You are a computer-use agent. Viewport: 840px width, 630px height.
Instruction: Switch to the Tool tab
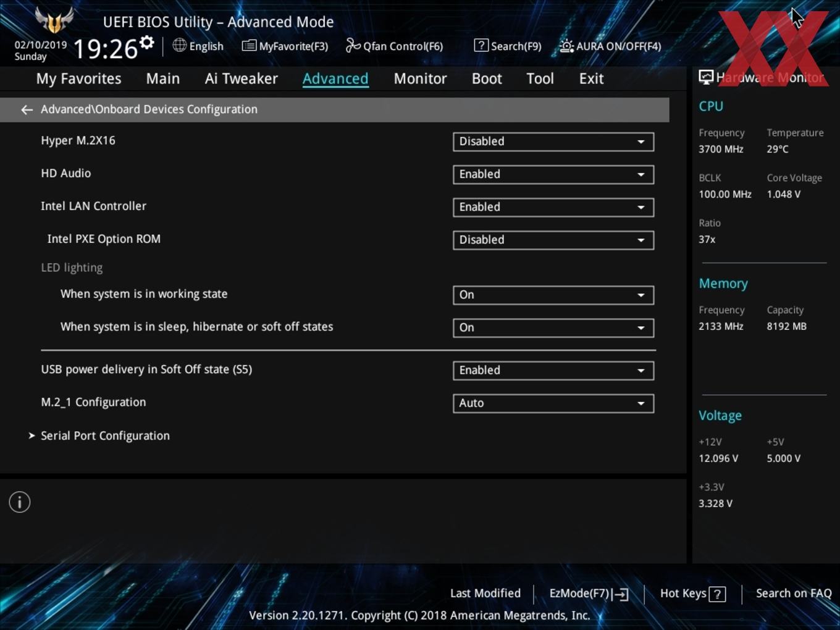pyautogui.click(x=540, y=78)
